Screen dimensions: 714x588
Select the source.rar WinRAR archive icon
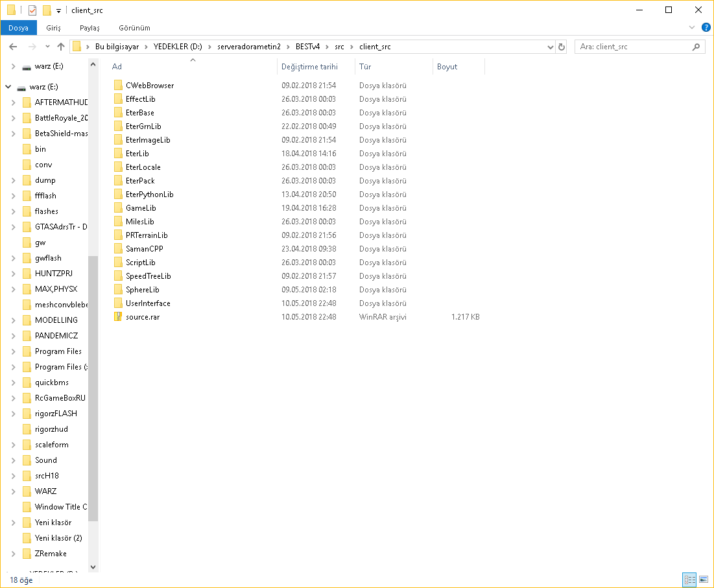click(118, 317)
